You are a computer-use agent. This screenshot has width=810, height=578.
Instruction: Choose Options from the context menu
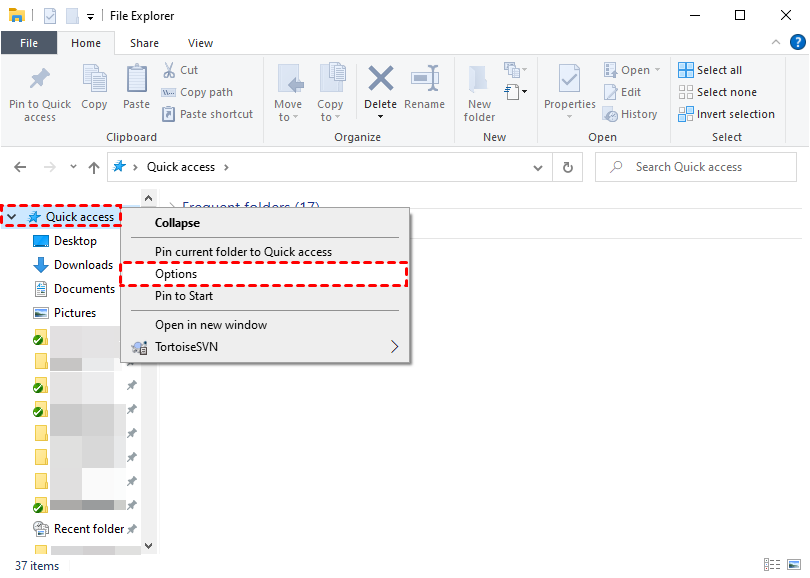[265, 274]
